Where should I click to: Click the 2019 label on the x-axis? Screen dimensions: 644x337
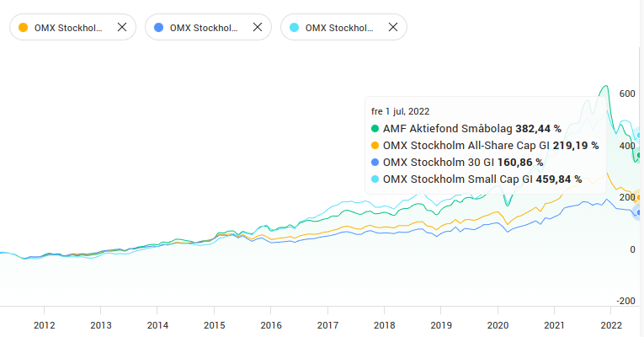pyautogui.click(x=441, y=325)
